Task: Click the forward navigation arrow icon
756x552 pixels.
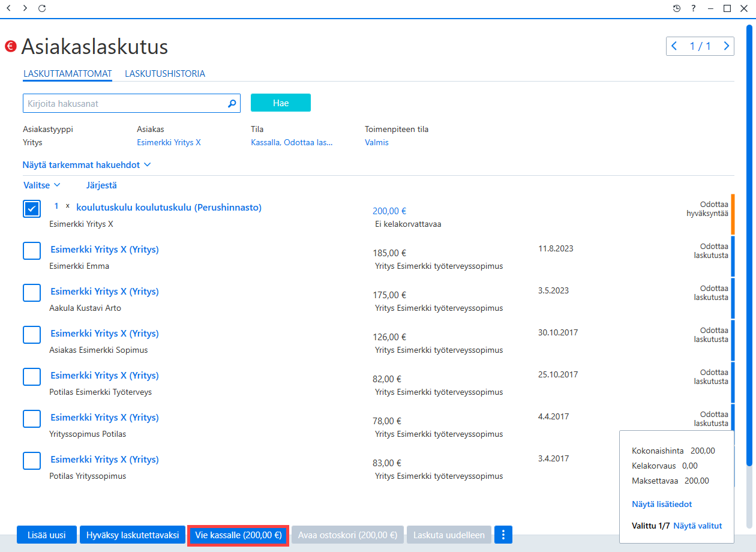Action: (25, 8)
